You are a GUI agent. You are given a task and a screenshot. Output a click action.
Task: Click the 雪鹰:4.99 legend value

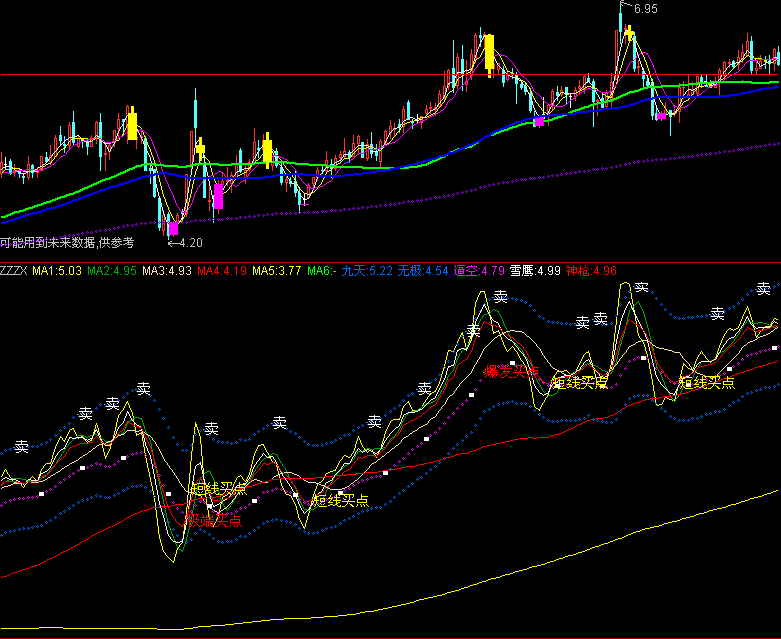coord(535,271)
